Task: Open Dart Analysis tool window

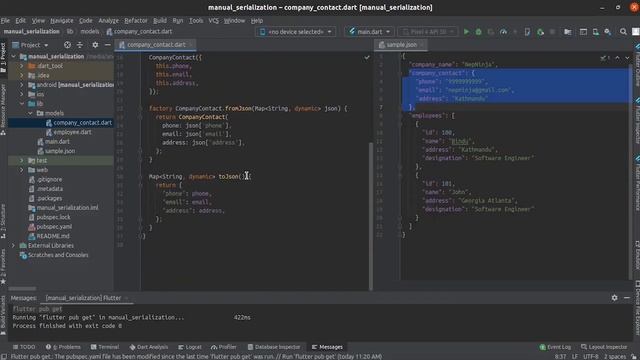Action: pos(149,347)
